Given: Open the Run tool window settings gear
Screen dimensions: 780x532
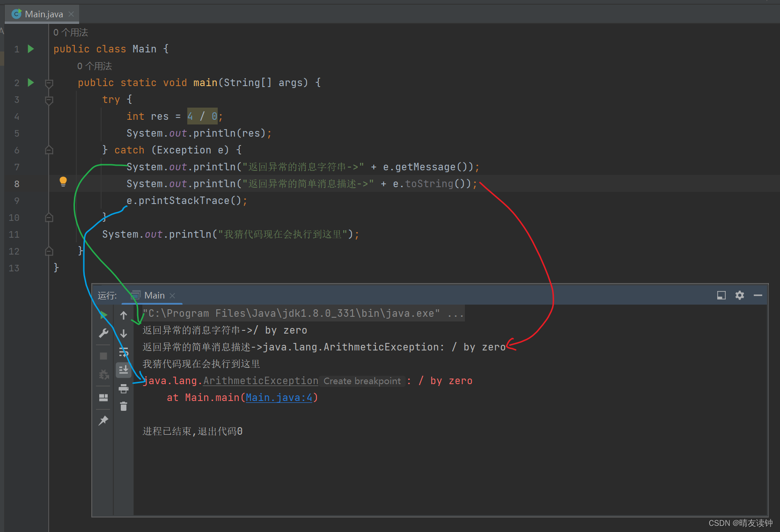Looking at the screenshot, I should pos(739,295).
